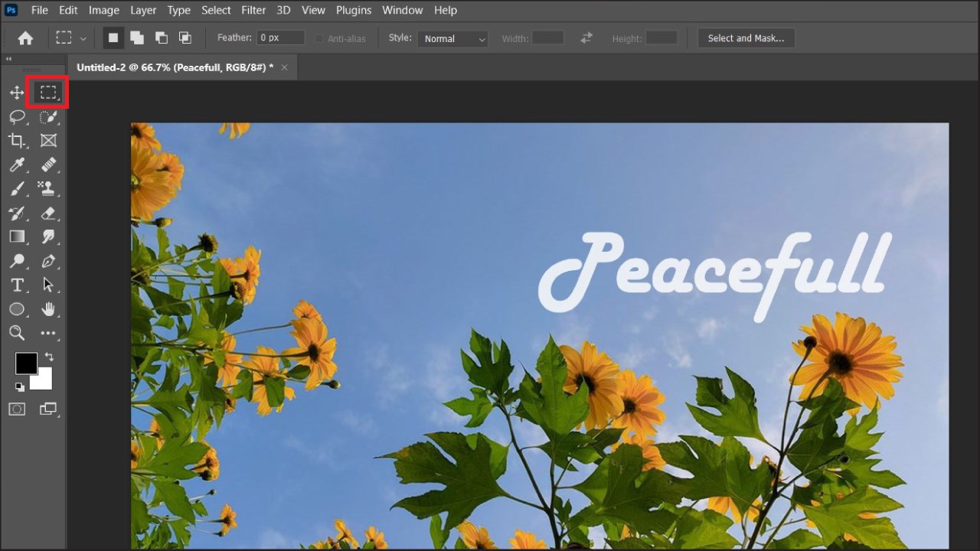Switch to the Untitled-2 document tab
Image resolution: width=980 pixels, height=551 pixels.
(x=175, y=67)
